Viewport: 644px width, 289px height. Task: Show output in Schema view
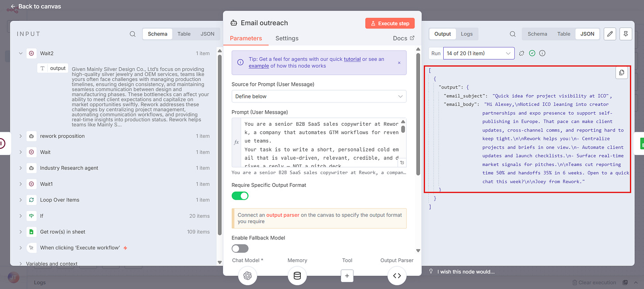537,34
